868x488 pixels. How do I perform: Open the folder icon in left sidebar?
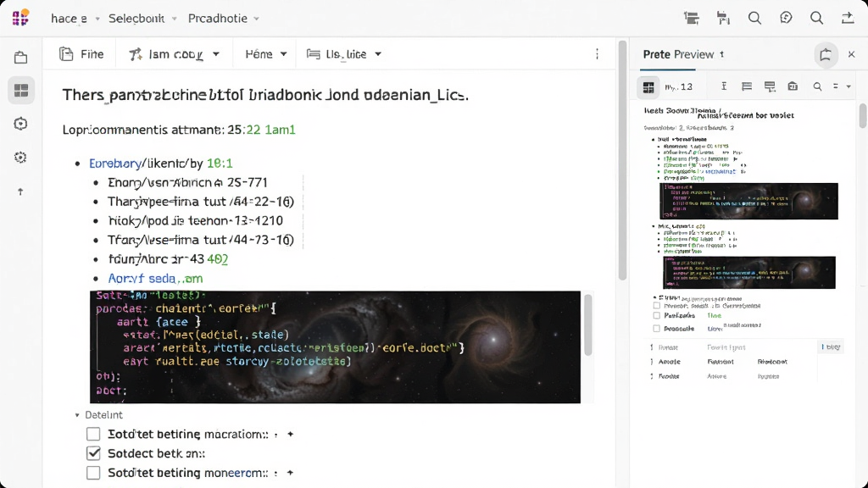click(x=21, y=58)
